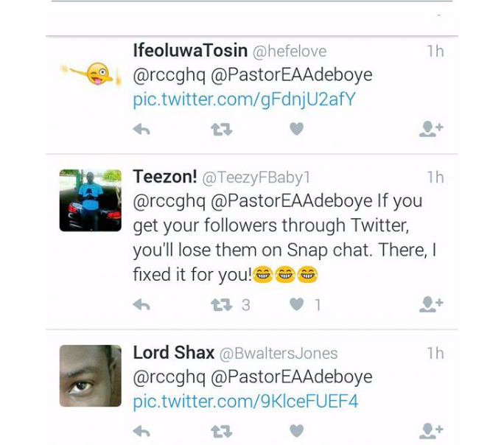Like Teezon!'s tweet with 1 like
Image resolution: width=504 pixels, height=445 pixels.
click(296, 304)
